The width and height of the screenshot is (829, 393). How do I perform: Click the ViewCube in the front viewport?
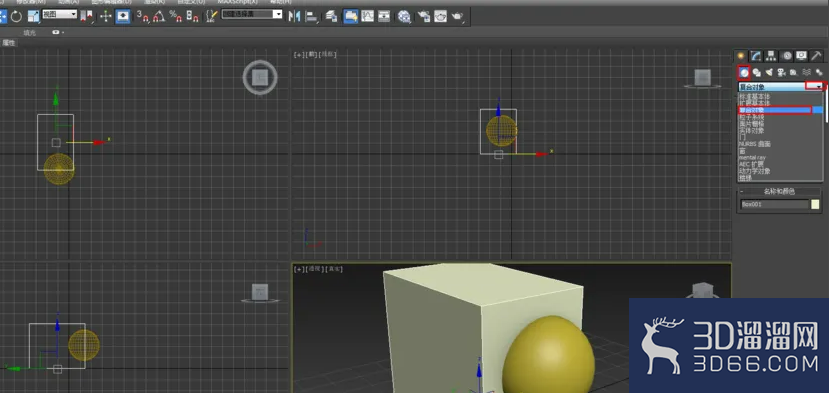click(x=702, y=78)
